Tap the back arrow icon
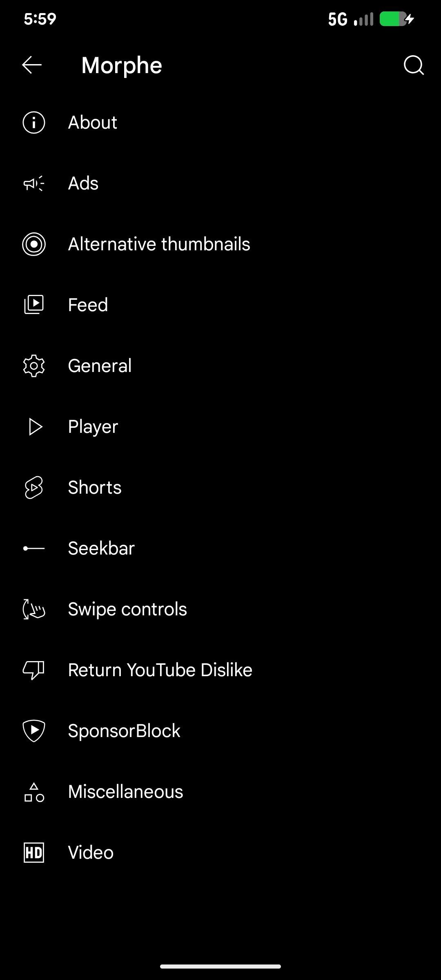This screenshot has height=980, width=441. pyautogui.click(x=32, y=65)
